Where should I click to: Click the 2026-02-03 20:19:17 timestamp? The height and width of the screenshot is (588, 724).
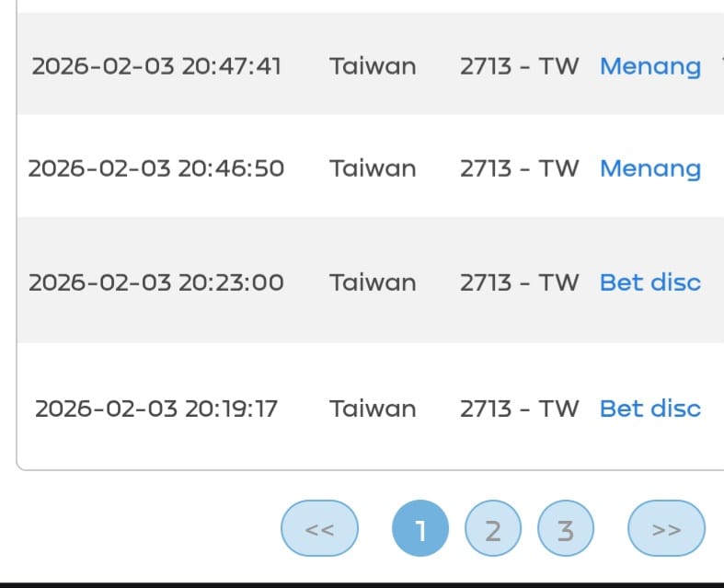pyautogui.click(x=156, y=409)
